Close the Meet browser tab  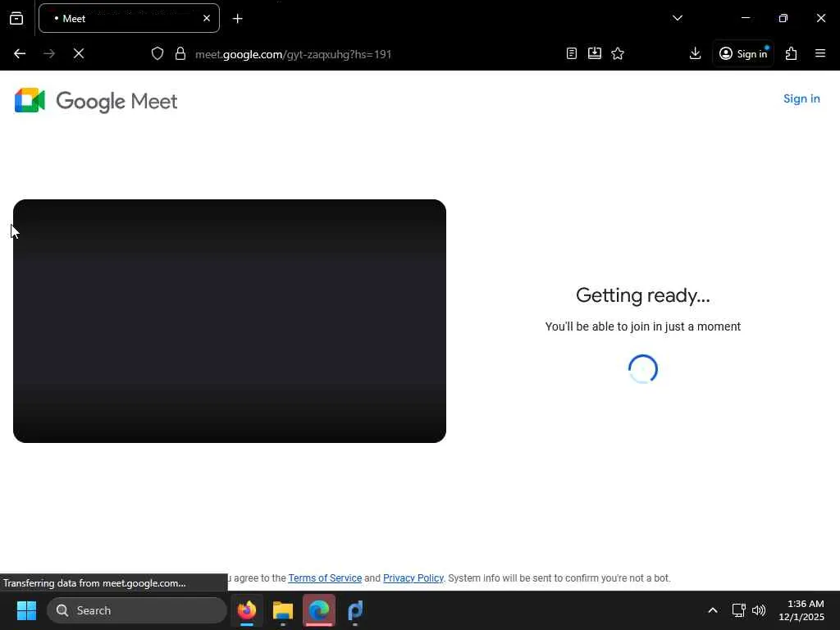pos(207,18)
